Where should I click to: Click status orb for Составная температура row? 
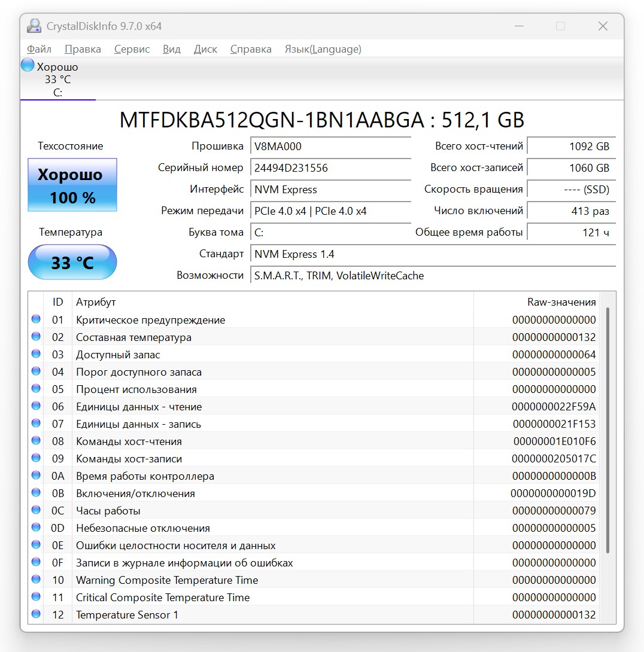[36, 336]
